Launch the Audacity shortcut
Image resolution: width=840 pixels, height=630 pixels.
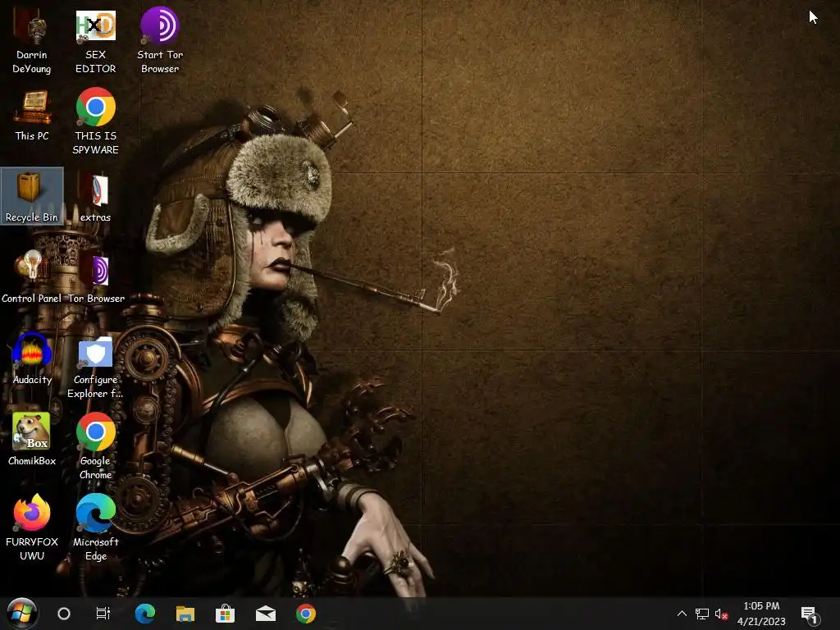(32, 359)
